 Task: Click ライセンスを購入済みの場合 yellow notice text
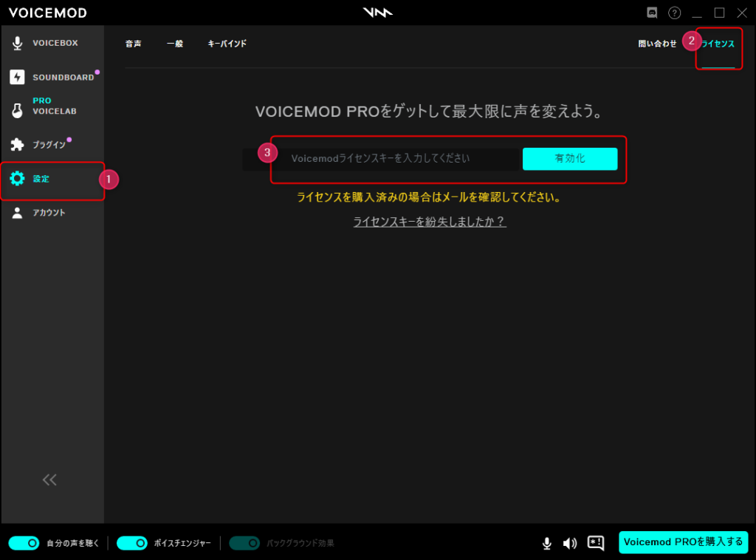(429, 197)
